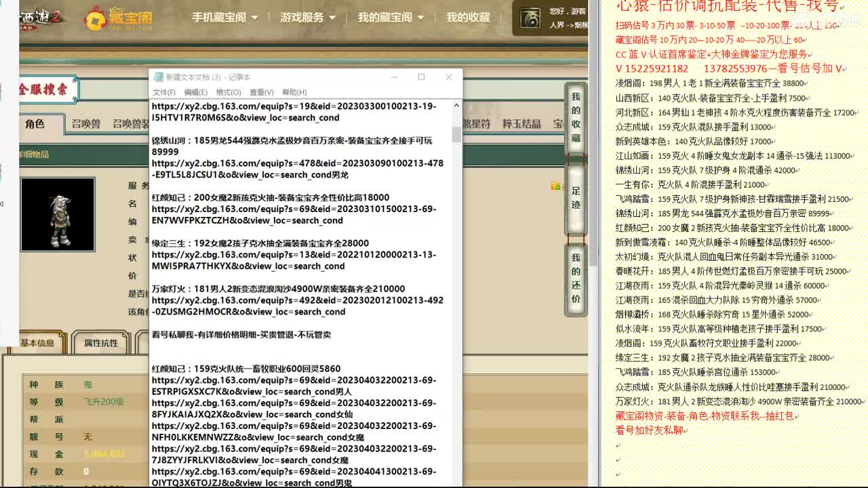
Task: Click the right document line 新到傲雪凌霜：140克火队睡杀
Action: tap(726, 242)
